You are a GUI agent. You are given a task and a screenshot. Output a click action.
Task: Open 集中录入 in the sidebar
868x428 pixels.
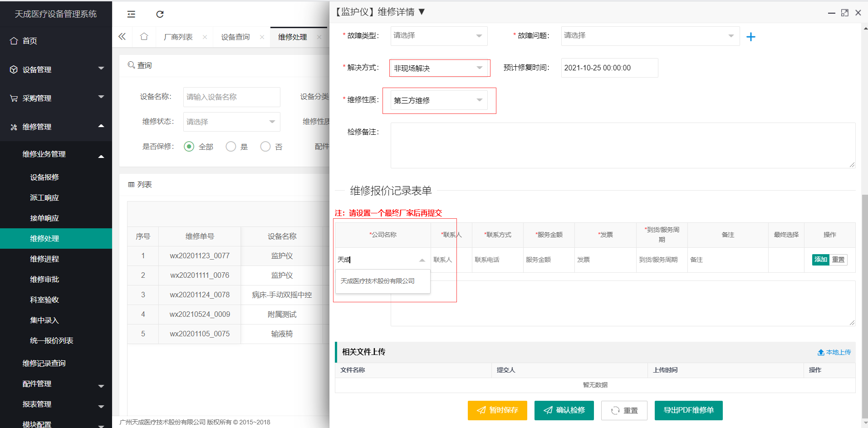[44, 320]
